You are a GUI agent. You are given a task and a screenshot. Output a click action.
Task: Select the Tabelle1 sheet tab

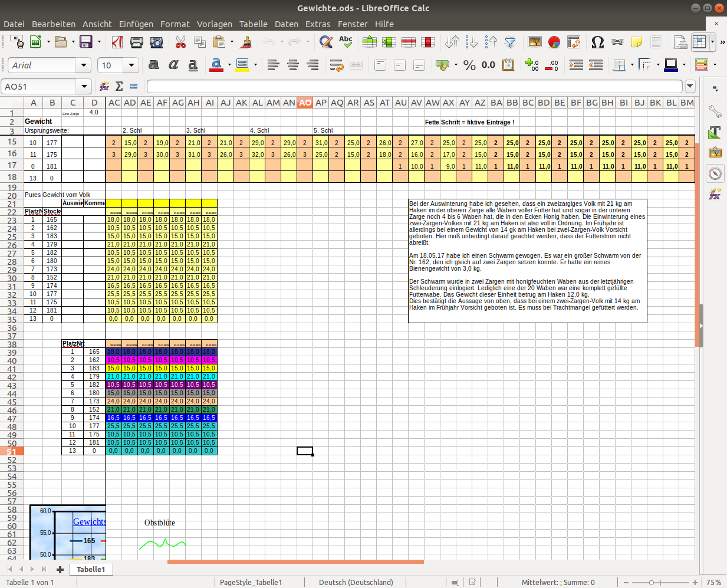click(x=91, y=569)
